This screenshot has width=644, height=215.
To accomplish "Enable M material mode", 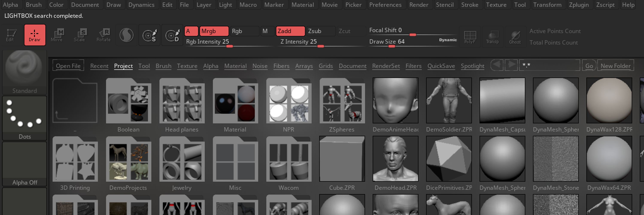I will tap(267, 31).
